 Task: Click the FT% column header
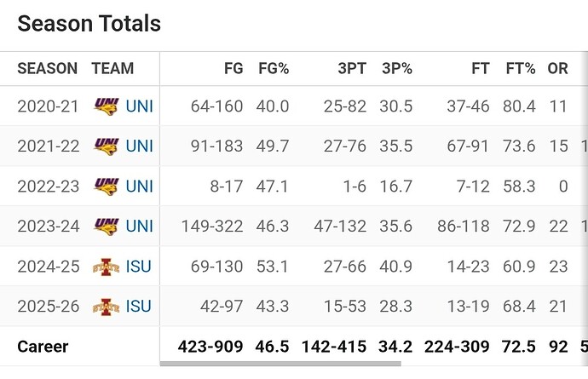(520, 69)
